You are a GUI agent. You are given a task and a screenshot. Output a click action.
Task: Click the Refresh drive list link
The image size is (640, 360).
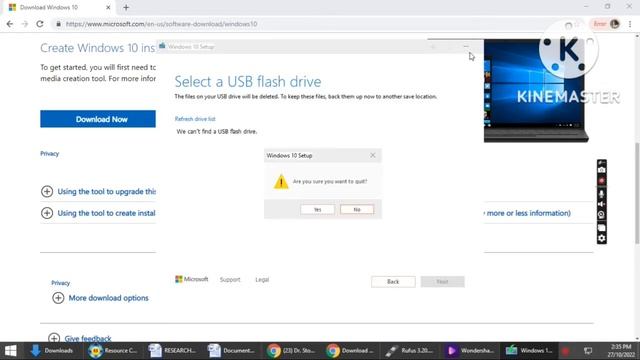[195, 119]
